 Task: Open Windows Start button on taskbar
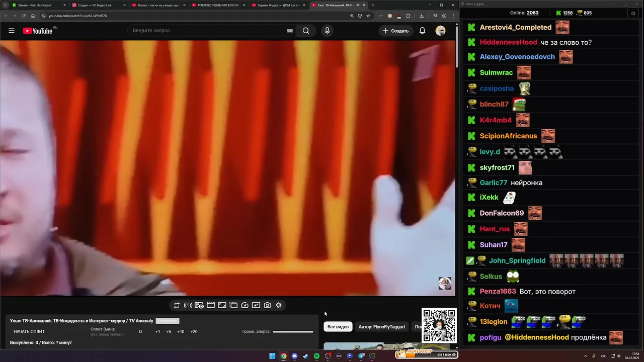[x=272, y=356]
